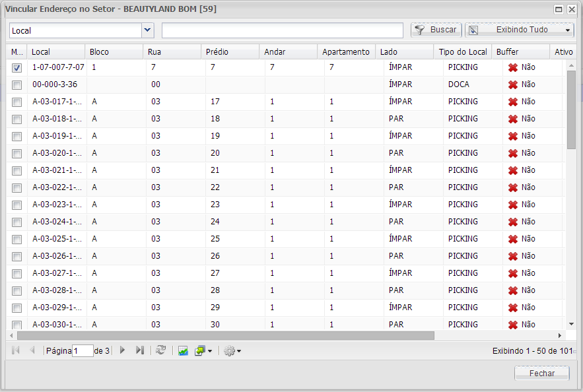583x392 pixels.
Task: Click the vertical scrollbar down arrow
Action: pyautogui.click(x=572, y=325)
